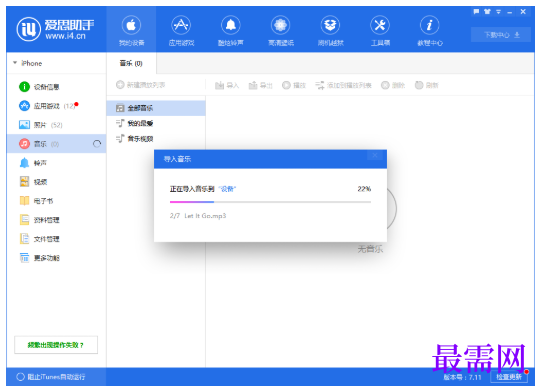Select Apps & Games (12) in sidebar
Screen dimensions: 544x390
pos(56,106)
